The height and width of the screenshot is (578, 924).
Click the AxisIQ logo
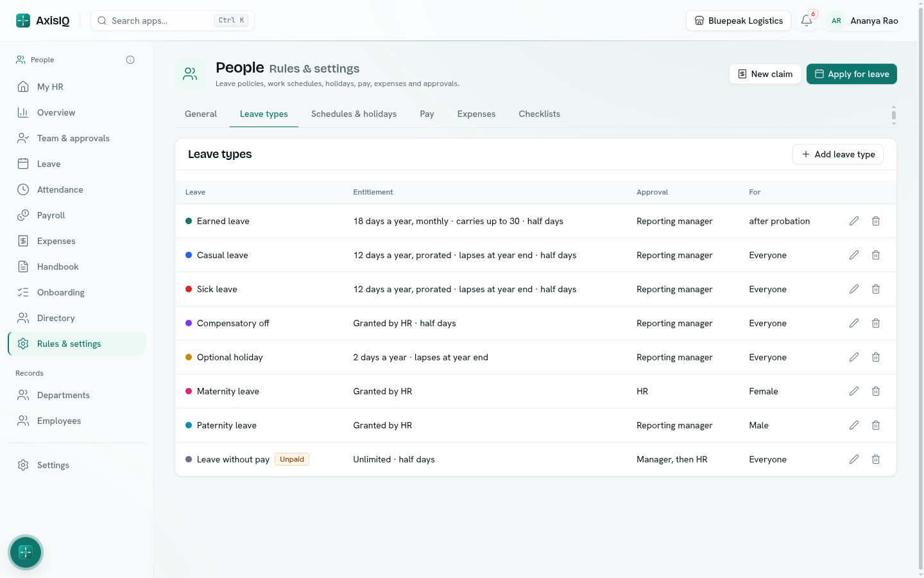pos(42,21)
